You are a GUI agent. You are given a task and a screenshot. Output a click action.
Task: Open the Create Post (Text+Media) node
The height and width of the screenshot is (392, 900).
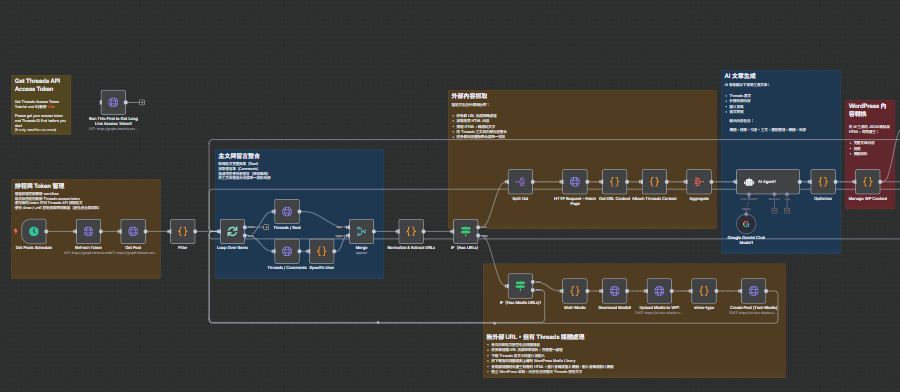pyautogui.click(x=754, y=291)
